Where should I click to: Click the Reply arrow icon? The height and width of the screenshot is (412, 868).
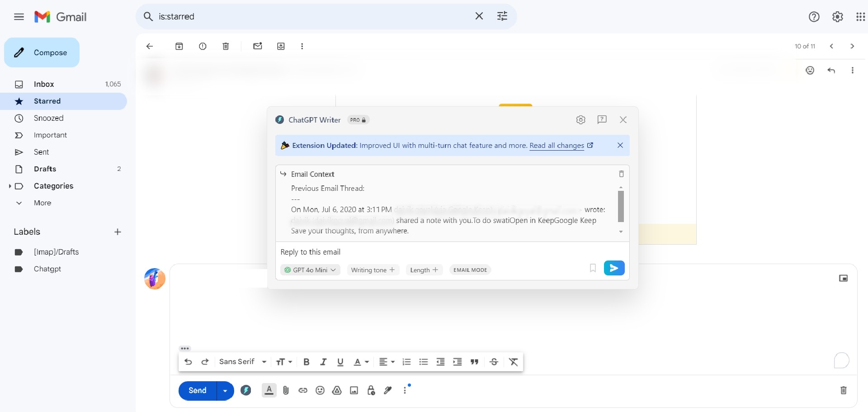831,70
